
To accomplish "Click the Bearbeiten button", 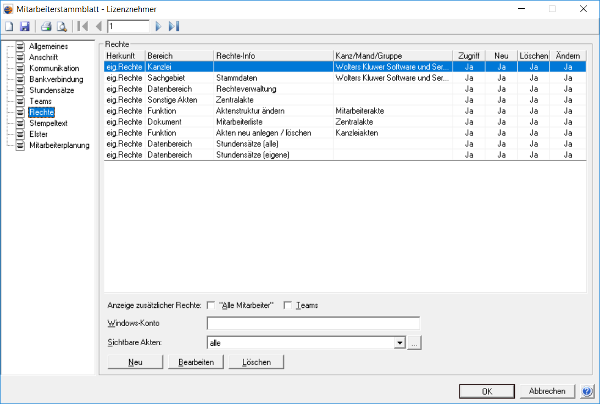I will 196,362.
